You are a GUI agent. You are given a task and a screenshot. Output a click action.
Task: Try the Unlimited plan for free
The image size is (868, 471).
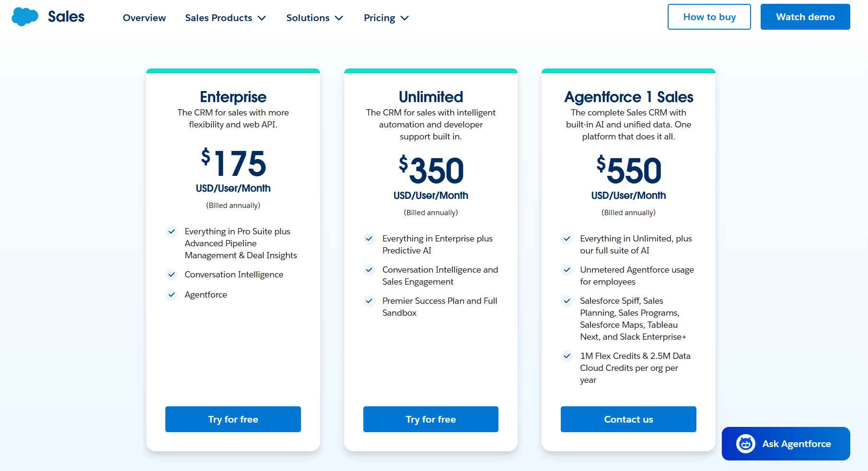coord(430,419)
